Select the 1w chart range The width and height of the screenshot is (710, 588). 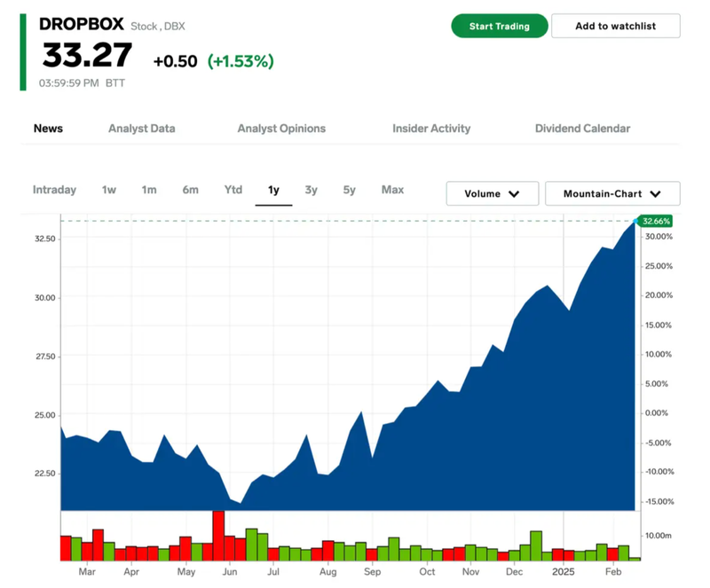click(x=109, y=190)
